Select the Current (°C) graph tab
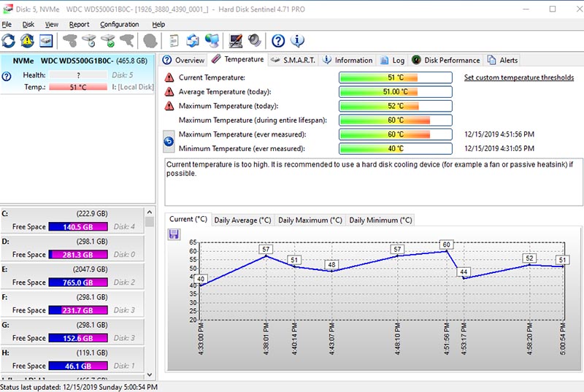Viewport: 584px width, 392px height. tap(188, 219)
